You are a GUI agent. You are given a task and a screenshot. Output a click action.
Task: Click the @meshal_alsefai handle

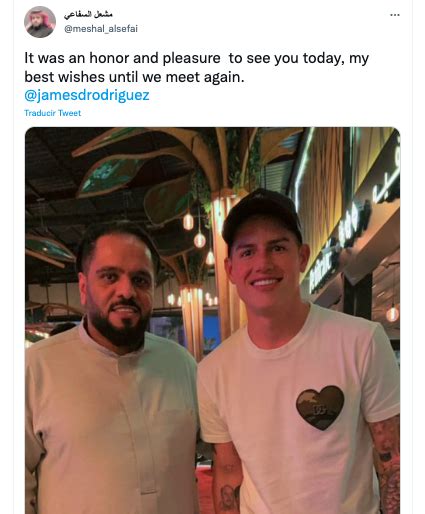101,29
